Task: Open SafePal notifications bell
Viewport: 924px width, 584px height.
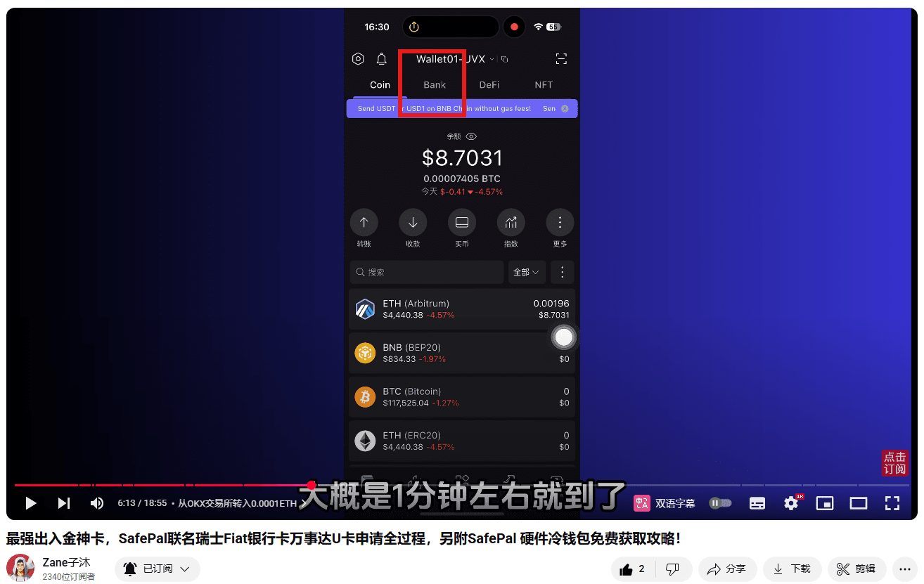Action: tap(381, 59)
